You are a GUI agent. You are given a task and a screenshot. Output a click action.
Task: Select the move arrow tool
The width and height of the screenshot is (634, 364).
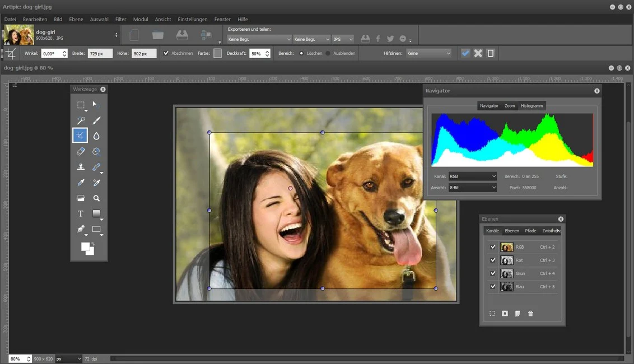(x=95, y=104)
